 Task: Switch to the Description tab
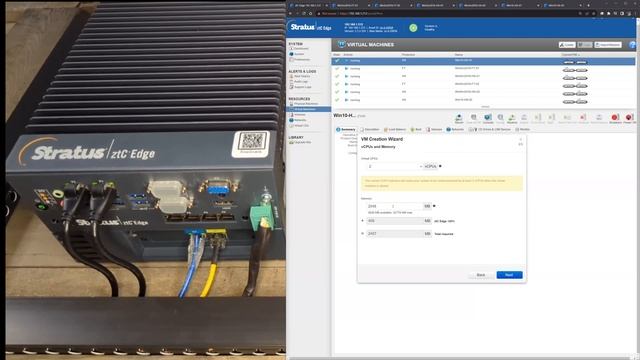pyautogui.click(x=370, y=129)
